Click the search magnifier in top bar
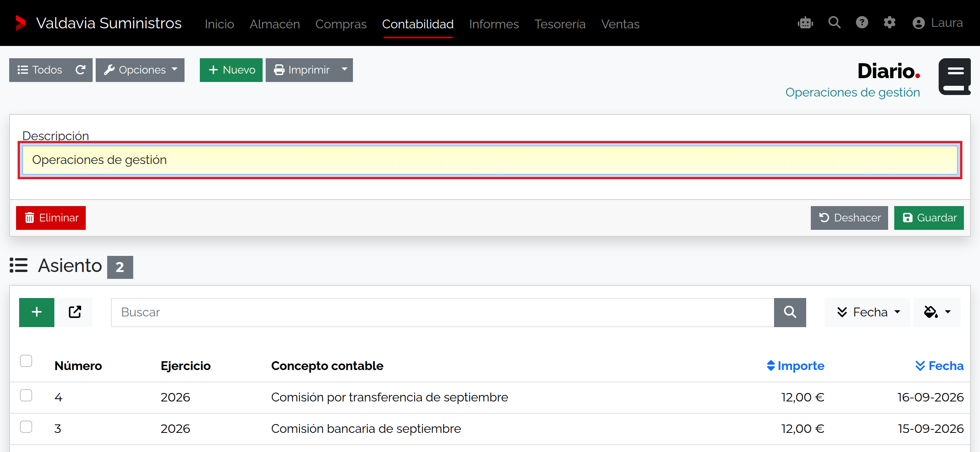Image resolution: width=980 pixels, height=452 pixels. (x=835, y=23)
